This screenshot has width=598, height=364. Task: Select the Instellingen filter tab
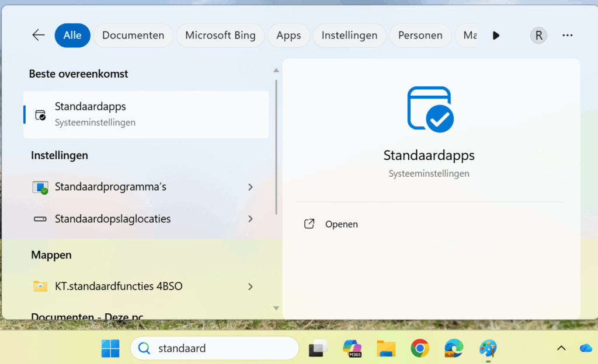tap(349, 35)
